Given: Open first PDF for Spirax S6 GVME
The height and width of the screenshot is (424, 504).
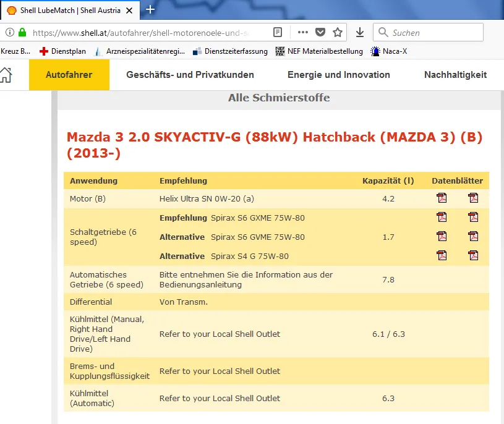Looking at the screenshot, I should click(442, 236).
